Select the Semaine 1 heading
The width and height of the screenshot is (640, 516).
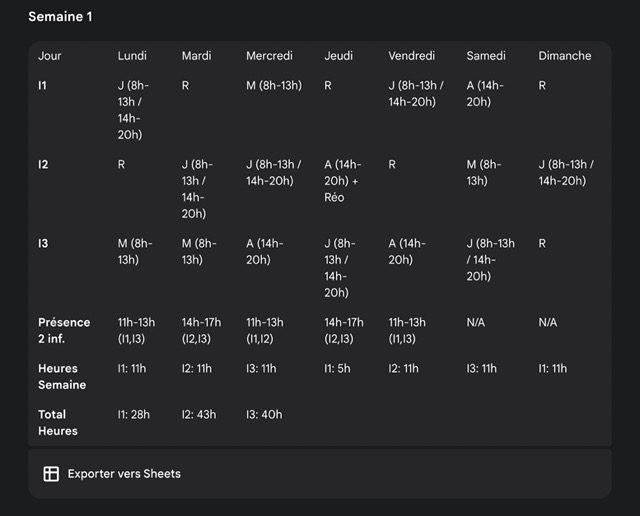tap(61, 17)
